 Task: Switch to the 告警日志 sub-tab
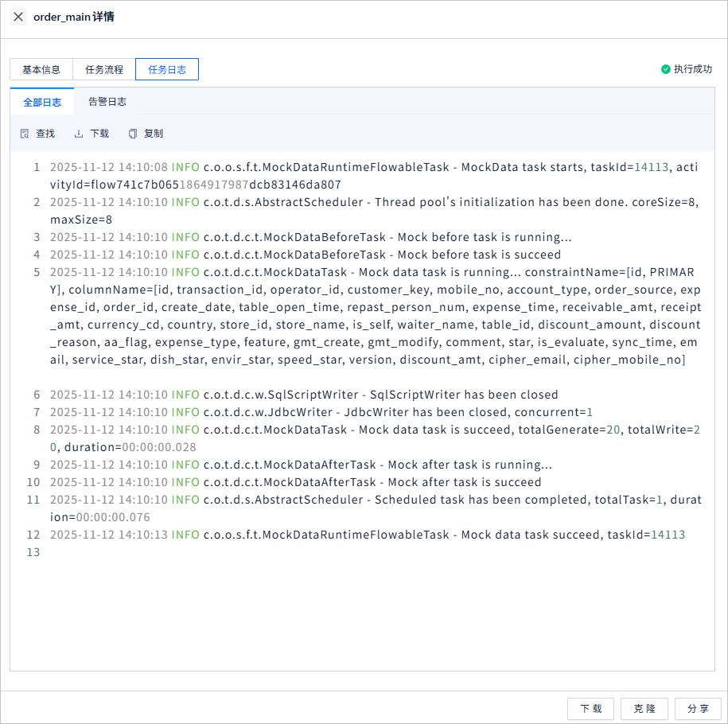[107, 101]
